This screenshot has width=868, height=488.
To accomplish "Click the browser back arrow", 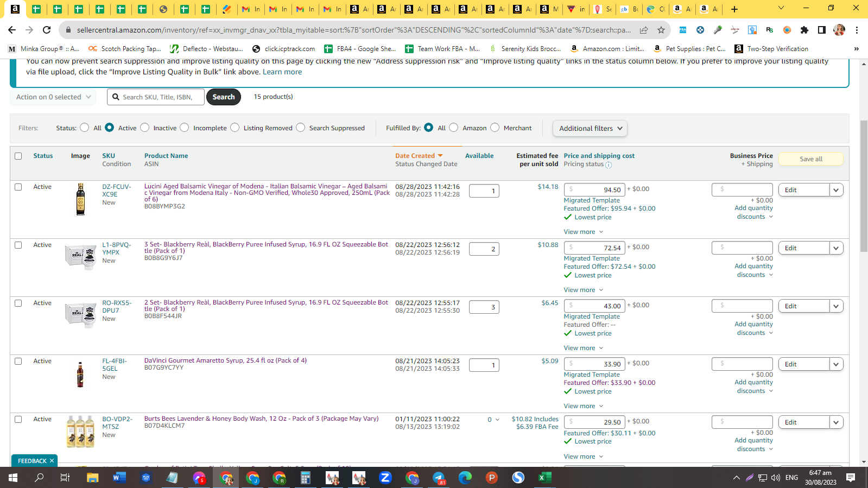I will click(12, 30).
